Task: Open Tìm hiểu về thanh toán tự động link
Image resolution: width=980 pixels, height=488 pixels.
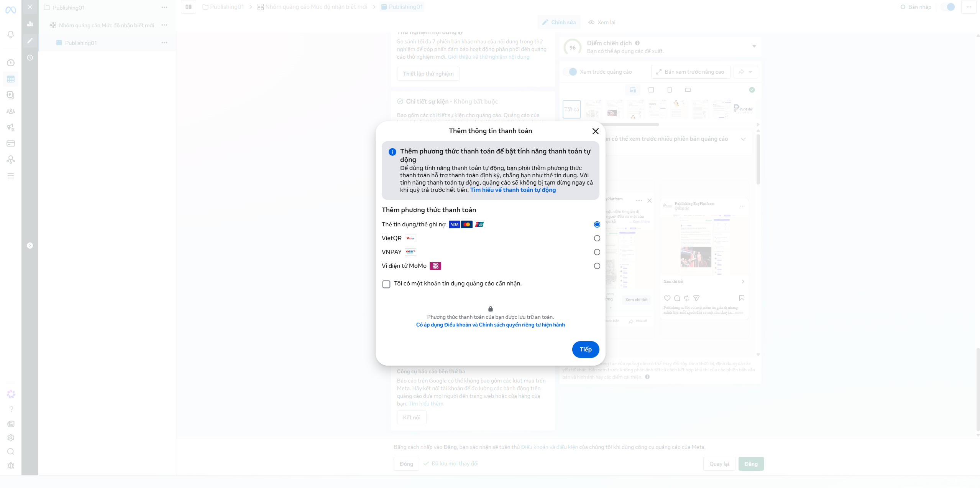Action: point(513,190)
